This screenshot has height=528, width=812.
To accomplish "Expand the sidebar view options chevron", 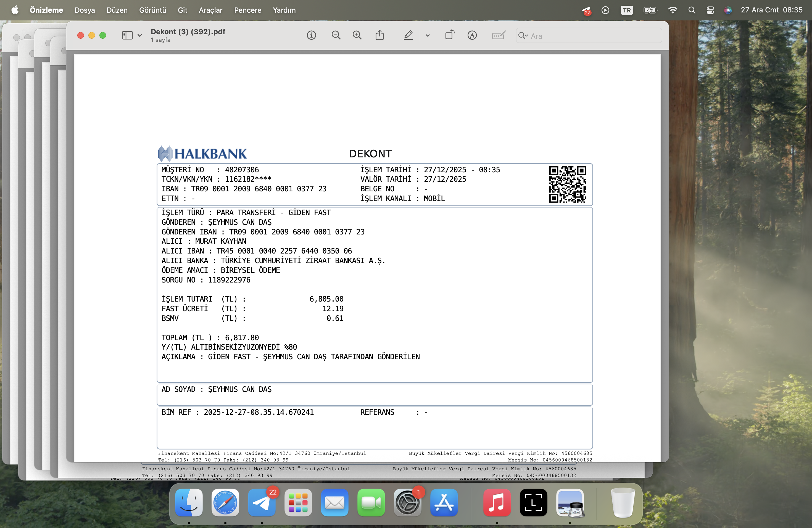I will pos(139,35).
